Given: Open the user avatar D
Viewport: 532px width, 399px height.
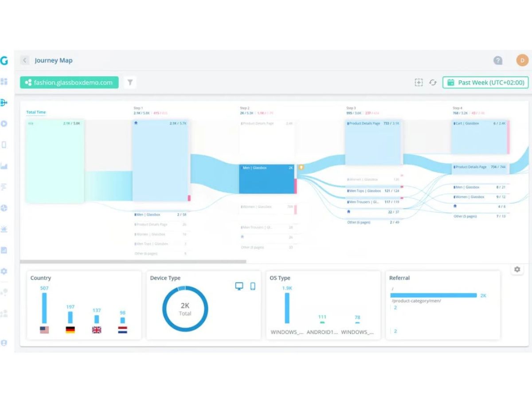Looking at the screenshot, I should pos(522,60).
